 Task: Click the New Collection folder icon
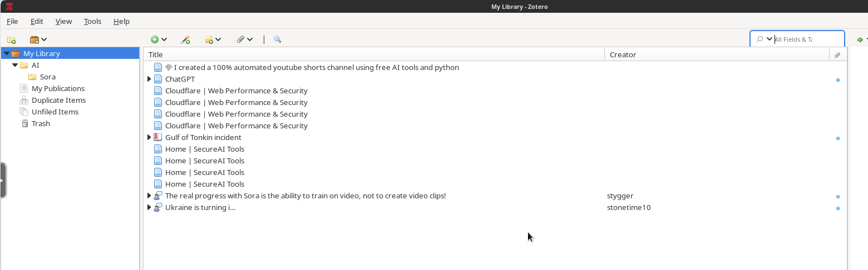(11, 39)
